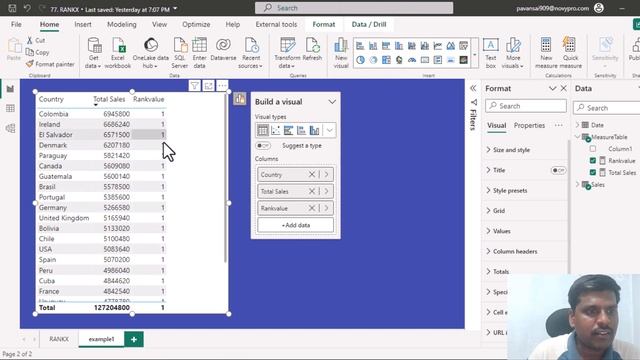The height and width of the screenshot is (360, 640).
Task: Open Get data in ribbon
Action: coord(93,53)
